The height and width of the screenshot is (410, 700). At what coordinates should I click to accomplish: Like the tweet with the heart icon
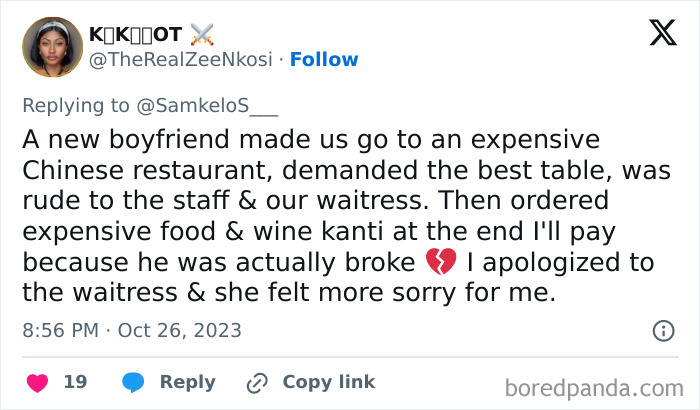pyautogui.click(x=37, y=382)
